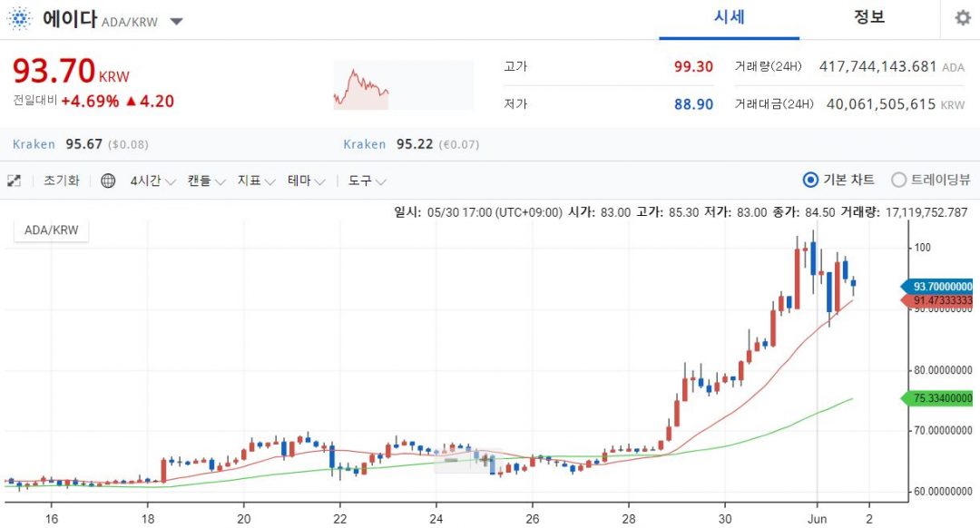Click the red up-triangle price change indicator
This screenshot has width=980, height=528.
pos(131,102)
